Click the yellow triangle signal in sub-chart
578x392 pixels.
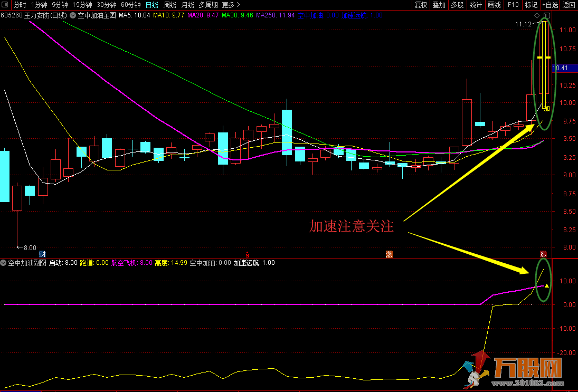547,285
